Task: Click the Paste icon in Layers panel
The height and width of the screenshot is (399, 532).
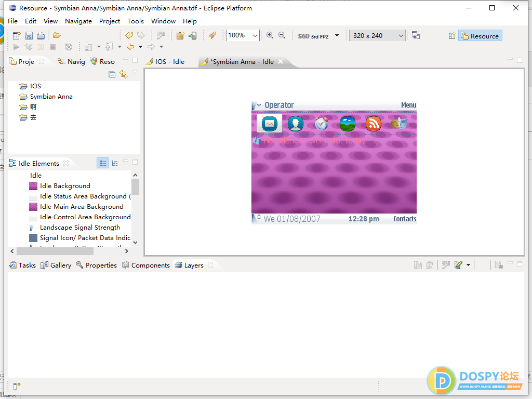Action: click(x=430, y=265)
